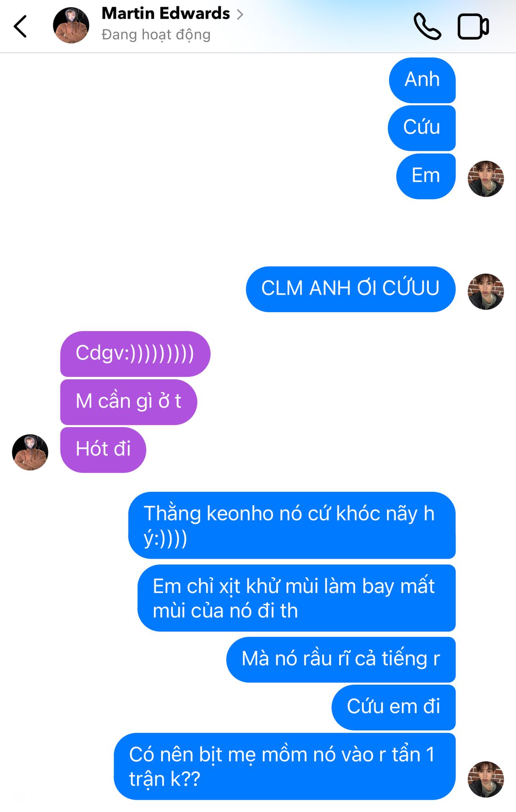Select the 'Cứu em đi' message
This screenshot has width=516, height=812.
click(393, 707)
